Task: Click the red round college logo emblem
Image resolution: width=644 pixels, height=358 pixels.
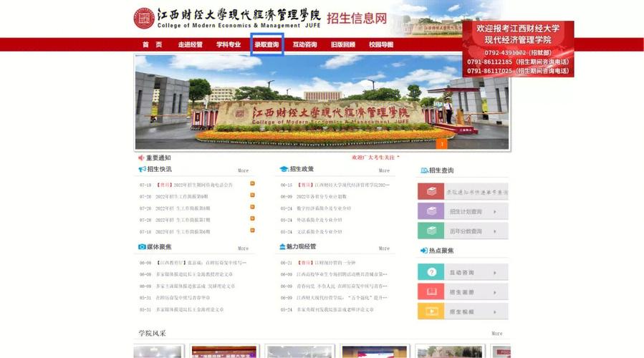Action: pyautogui.click(x=144, y=19)
